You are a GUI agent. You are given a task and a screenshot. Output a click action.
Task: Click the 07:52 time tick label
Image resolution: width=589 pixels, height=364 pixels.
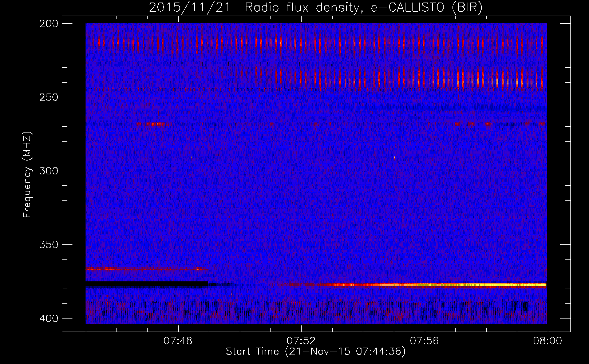coord(301,341)
